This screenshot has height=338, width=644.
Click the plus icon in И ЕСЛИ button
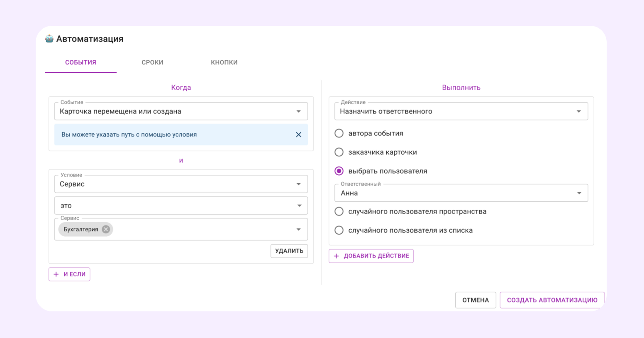[x=56, y=274]
